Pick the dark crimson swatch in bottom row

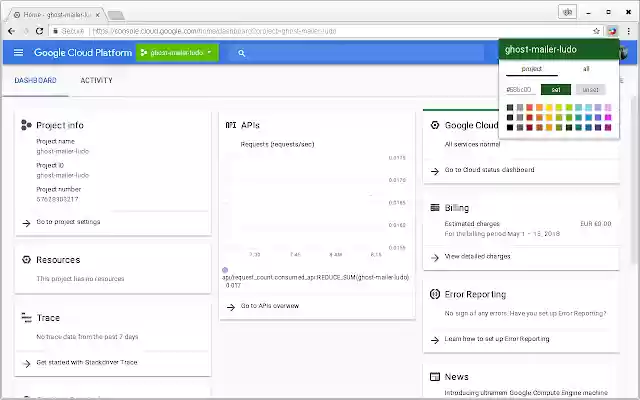529,127
